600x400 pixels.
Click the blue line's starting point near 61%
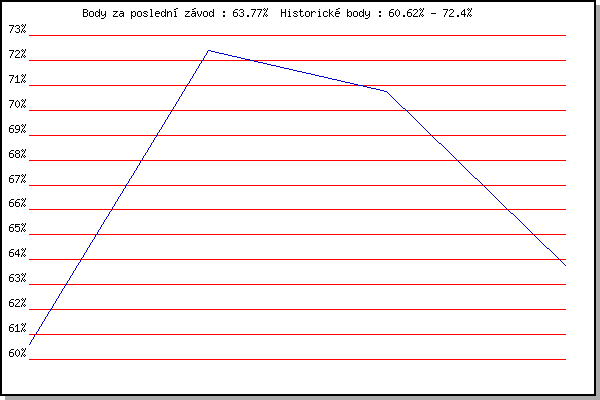click(30, 344)
